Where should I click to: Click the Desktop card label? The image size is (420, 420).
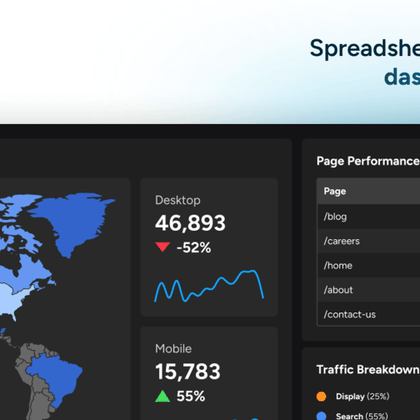tap(178, 200)
